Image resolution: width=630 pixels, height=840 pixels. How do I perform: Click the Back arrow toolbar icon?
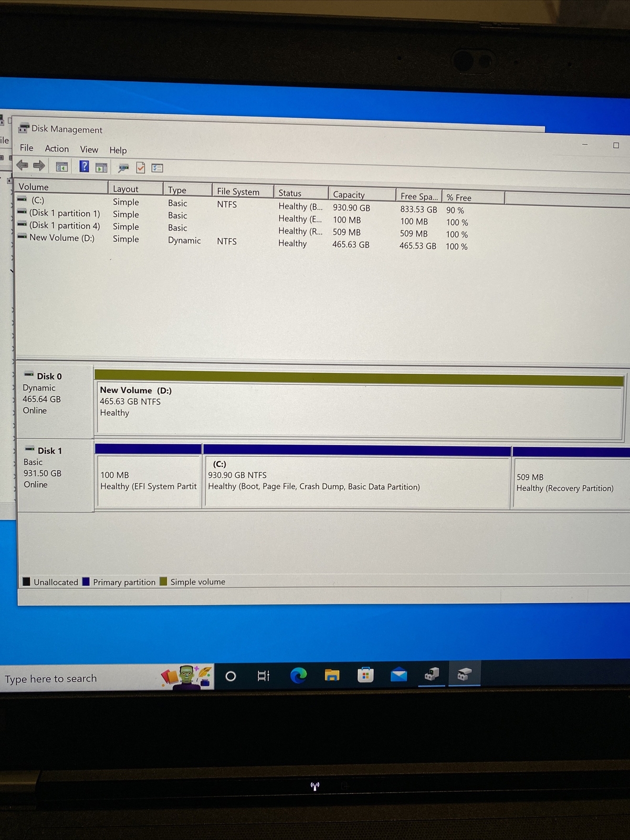[22, 165]
